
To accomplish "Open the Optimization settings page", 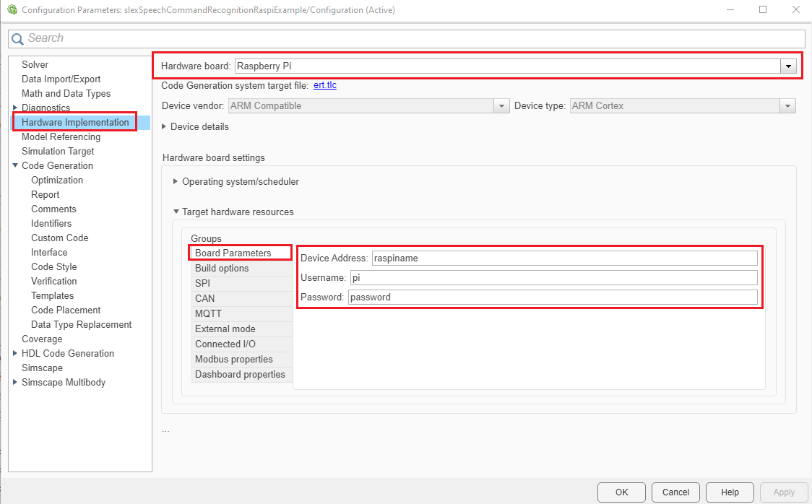I will 57,180.
